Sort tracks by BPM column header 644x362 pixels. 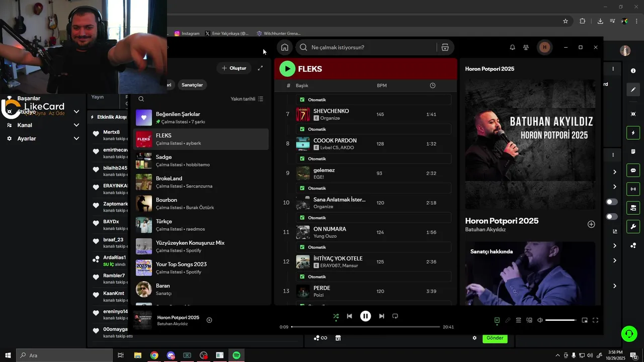coord(382,85)
